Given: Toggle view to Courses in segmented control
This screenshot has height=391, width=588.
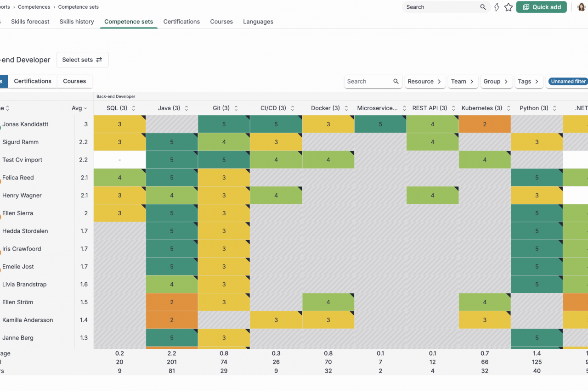Looking at the screenshot, I should point(74,81).
